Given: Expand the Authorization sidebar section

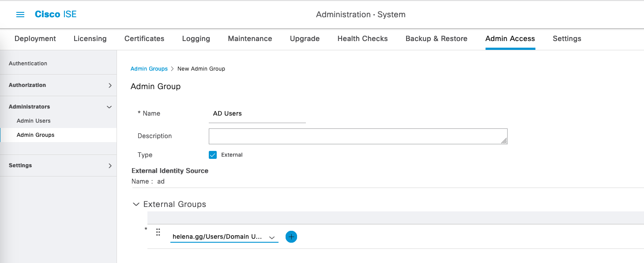Looking at the screenshot, I should (x=110, y=85).
